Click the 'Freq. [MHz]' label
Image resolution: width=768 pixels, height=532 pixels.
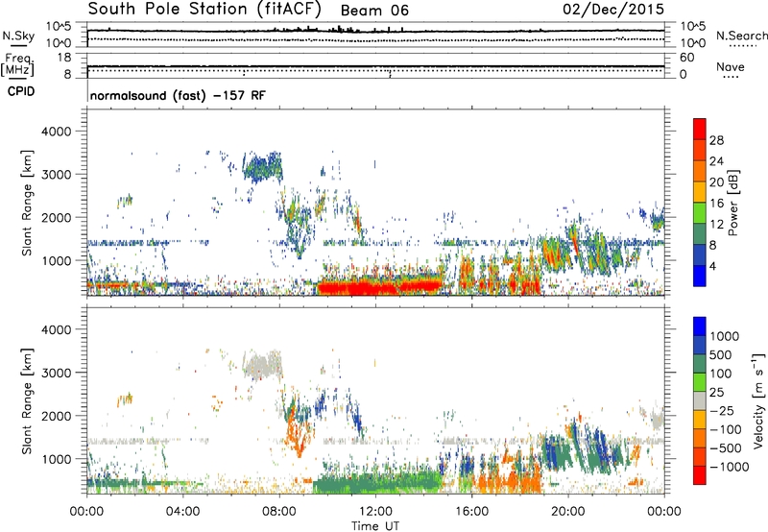[x=17, y=64]
